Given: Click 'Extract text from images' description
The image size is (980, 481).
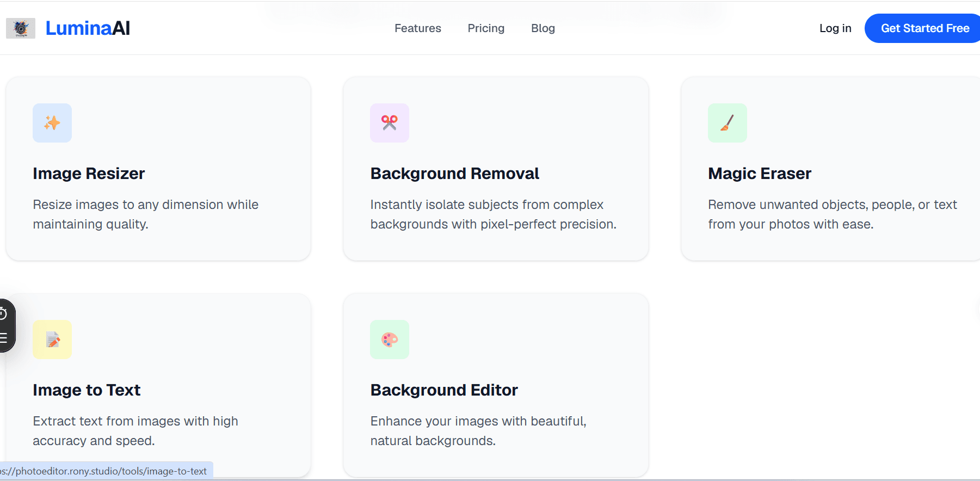Looking at the screenshot, I should click(x=135, y=431).
